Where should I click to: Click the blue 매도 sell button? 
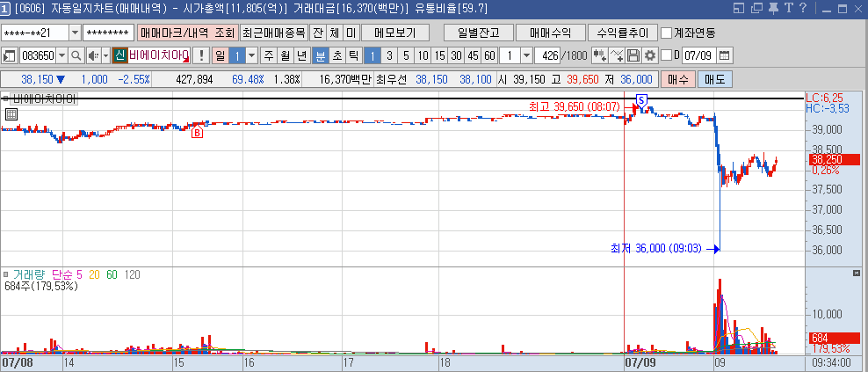(714, 79)
